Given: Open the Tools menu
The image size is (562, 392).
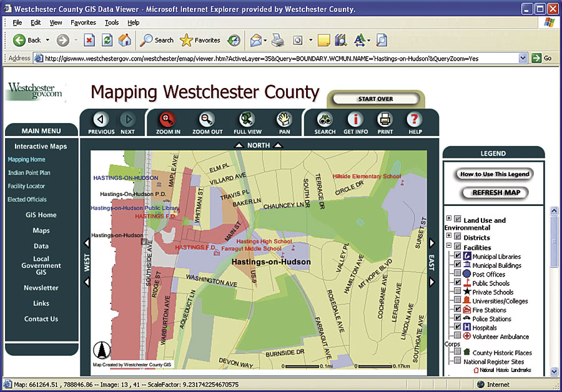Looking at the screenshot, I should pyautogui.click(x=112, y=22).
